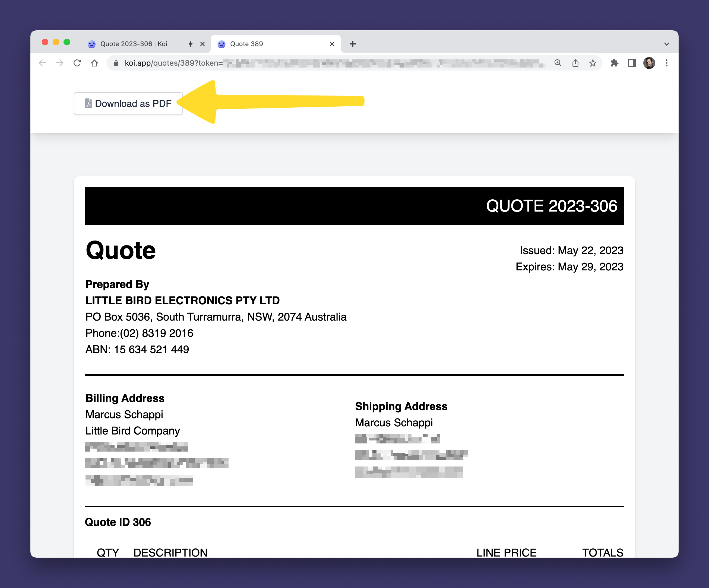The image size is (709, 588).
Task: Expand the tab search chevron
Action: pos(666,44)
